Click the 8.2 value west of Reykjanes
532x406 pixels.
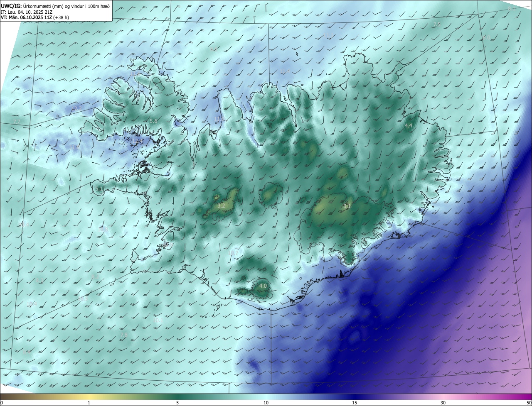[95, 276]
